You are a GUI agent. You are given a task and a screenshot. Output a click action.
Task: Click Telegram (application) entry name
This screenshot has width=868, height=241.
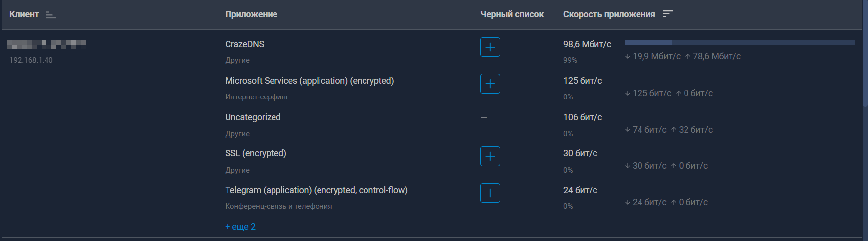pyautogui.click(x=316, y=190)
